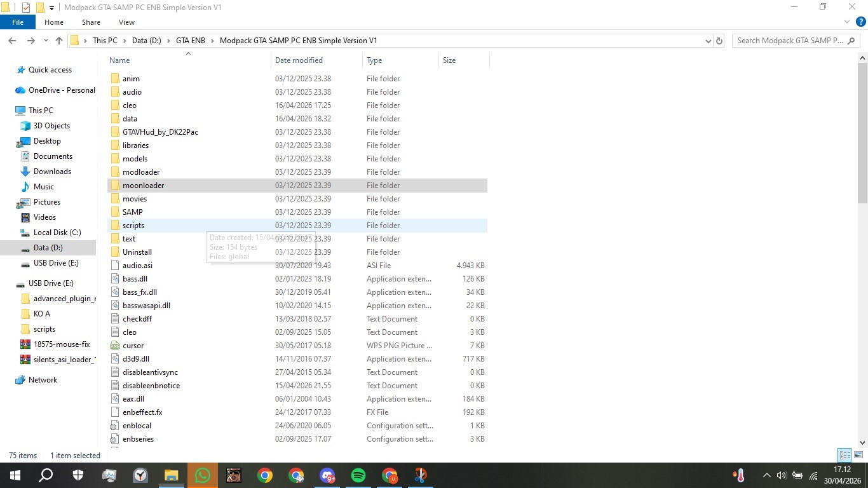This screenshot has height=488, width=868.
Task: Select the KO A folder in sidebar
Action: (x=41, y=314)
